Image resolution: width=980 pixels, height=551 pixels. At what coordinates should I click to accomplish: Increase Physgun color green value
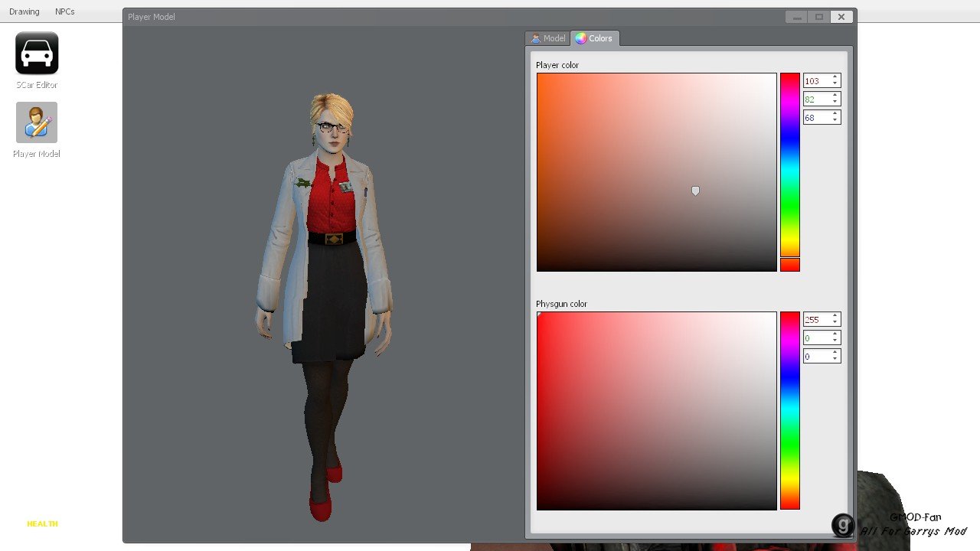point(835,334)
